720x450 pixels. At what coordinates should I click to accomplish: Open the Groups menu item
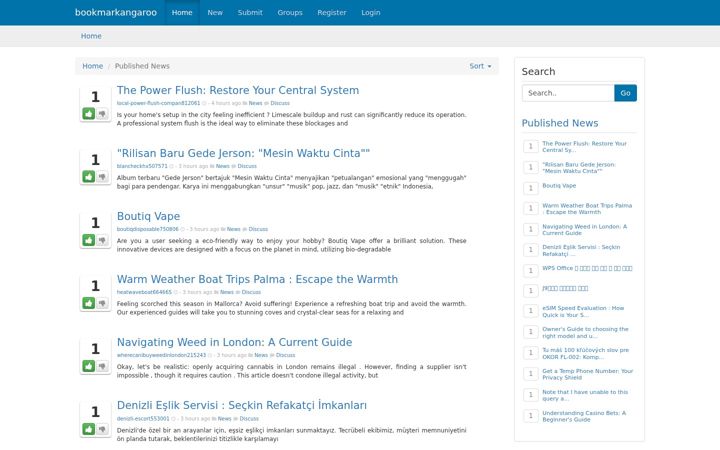(x=290, y=12)
